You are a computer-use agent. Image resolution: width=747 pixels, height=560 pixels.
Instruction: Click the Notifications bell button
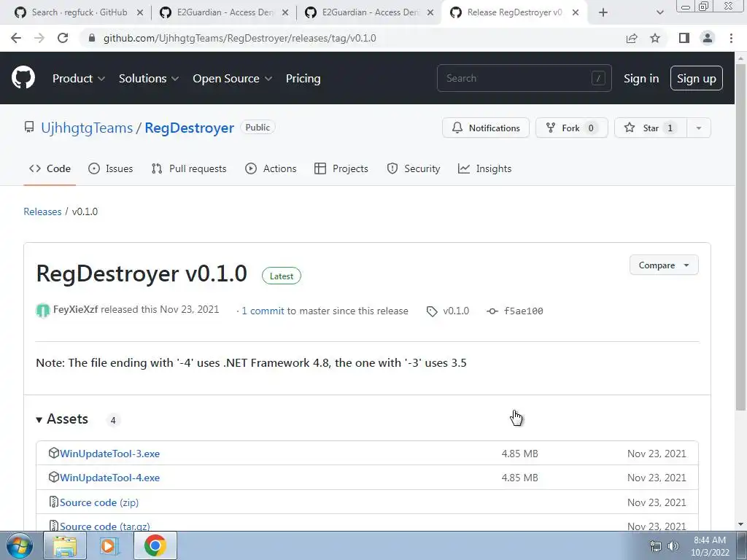485,128
